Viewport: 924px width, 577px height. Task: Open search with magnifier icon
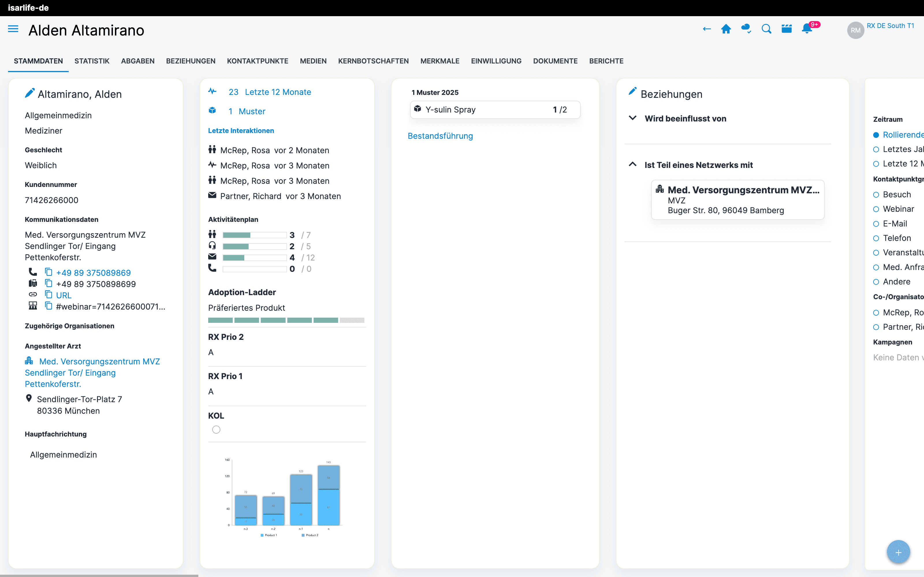[766, 29]
